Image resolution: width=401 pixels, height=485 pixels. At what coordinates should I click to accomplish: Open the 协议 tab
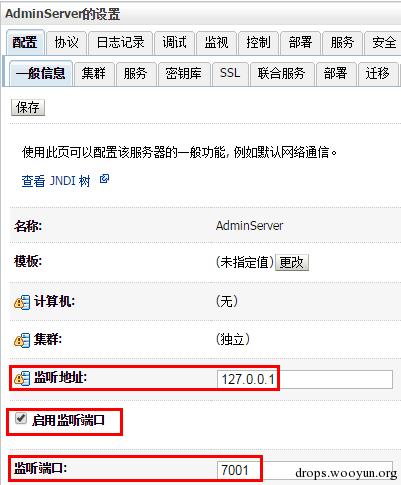[67, 43]
